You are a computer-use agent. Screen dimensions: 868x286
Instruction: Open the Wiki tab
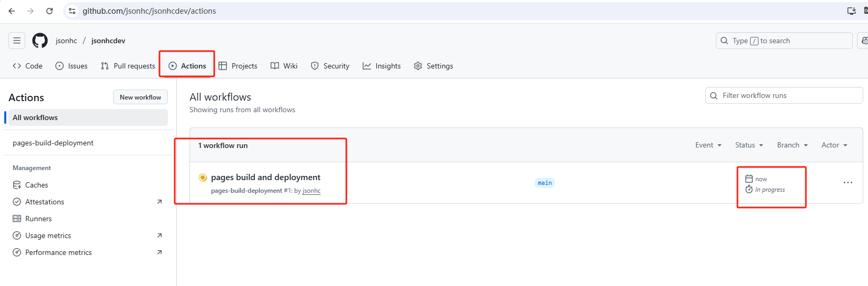coord(284,66)
